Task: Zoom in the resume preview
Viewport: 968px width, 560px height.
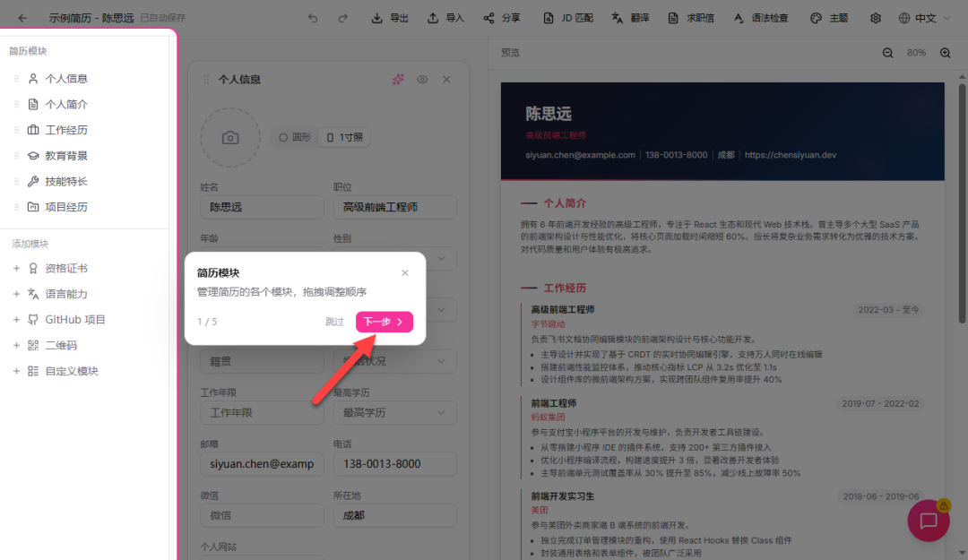Action: [x=945, y=53]
